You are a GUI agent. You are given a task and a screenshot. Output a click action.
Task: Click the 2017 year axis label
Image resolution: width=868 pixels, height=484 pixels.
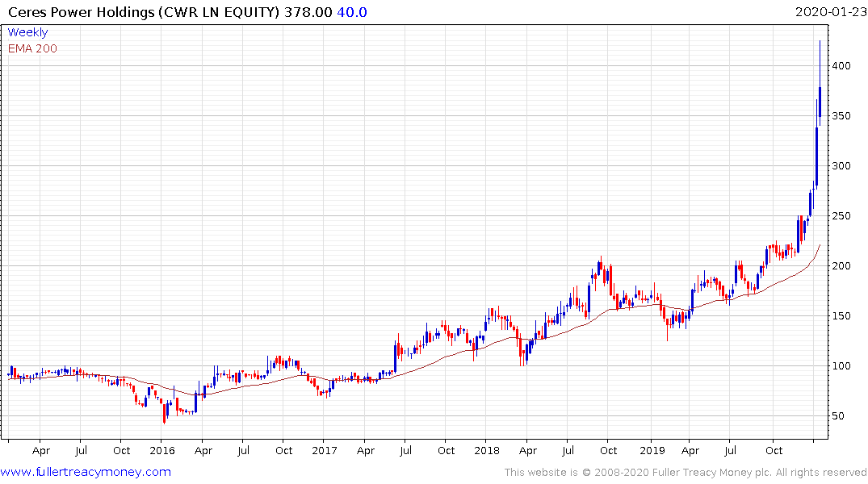pyautogui.click(x=325, y=451)
